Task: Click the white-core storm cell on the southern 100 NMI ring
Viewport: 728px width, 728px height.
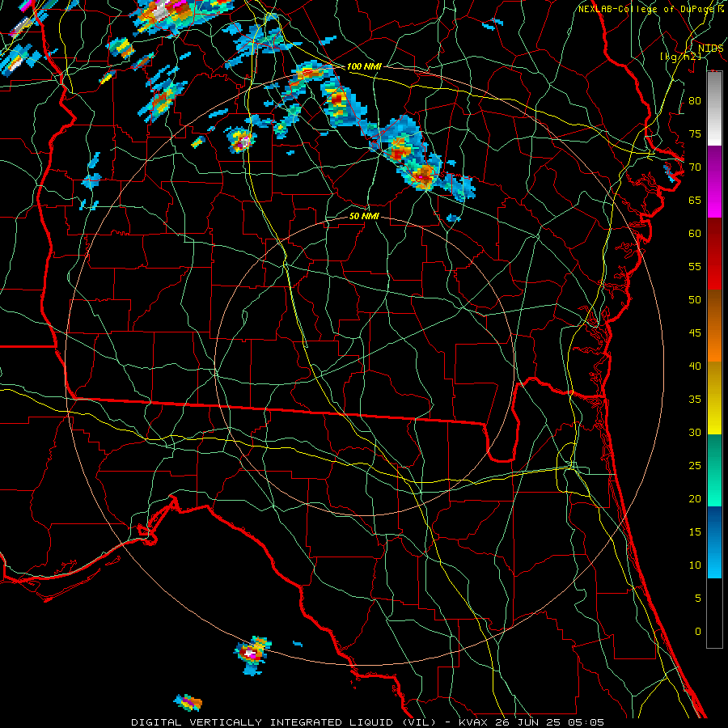Action: (x=252, y=654)
